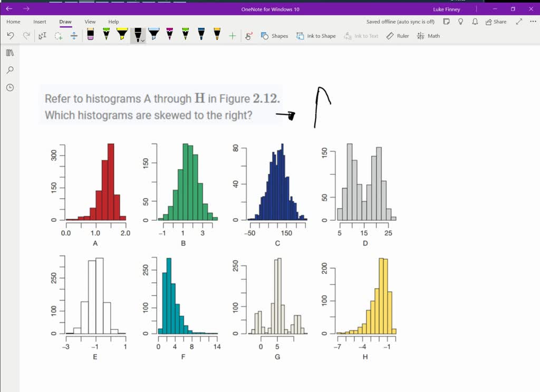Click the Share button
The width and height of the screenshot is (540, 392).
495,22
